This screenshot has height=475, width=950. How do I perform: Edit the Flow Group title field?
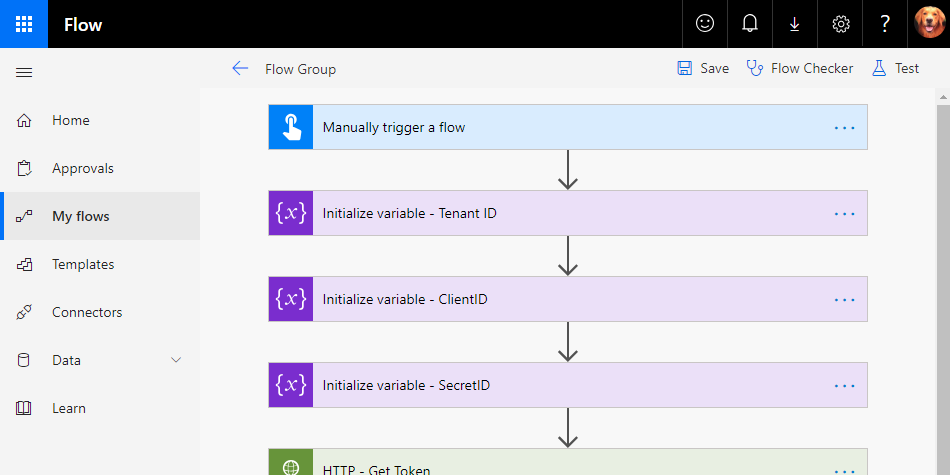click(x=300, y=69)
